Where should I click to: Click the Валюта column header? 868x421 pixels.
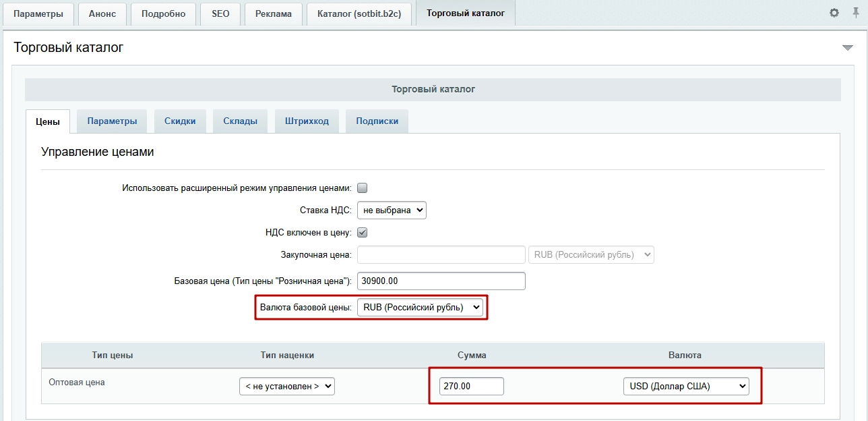685,355
